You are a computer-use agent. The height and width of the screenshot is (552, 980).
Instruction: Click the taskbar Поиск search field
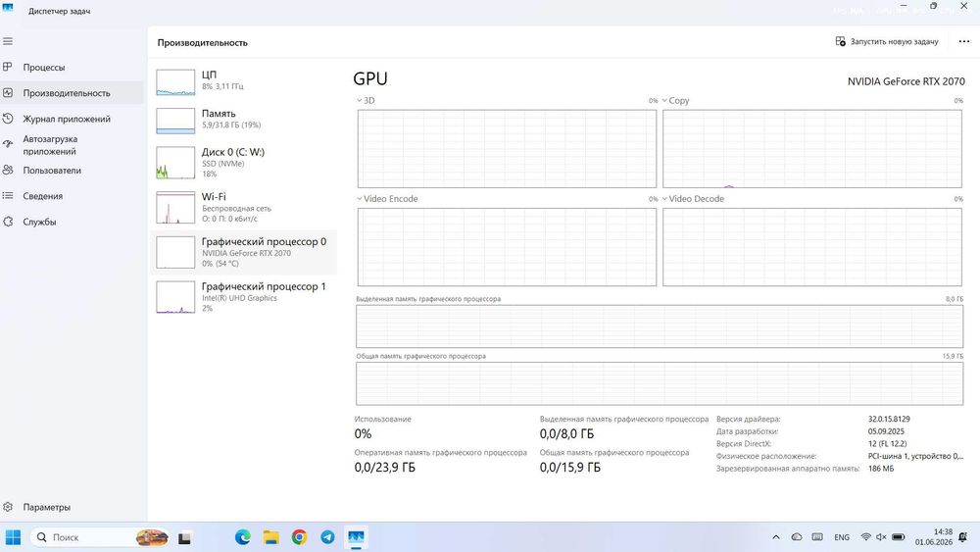tap(100, 537)
